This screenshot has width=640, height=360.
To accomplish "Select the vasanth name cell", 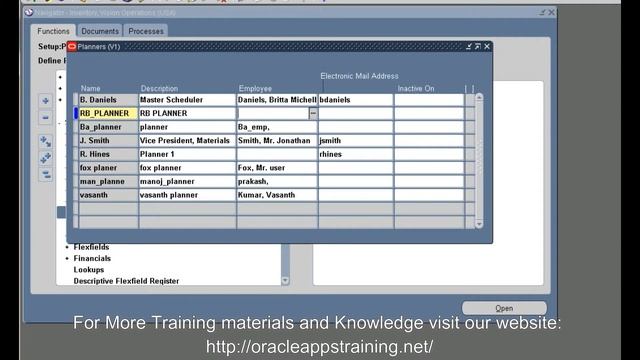I will tap(108, 195).
